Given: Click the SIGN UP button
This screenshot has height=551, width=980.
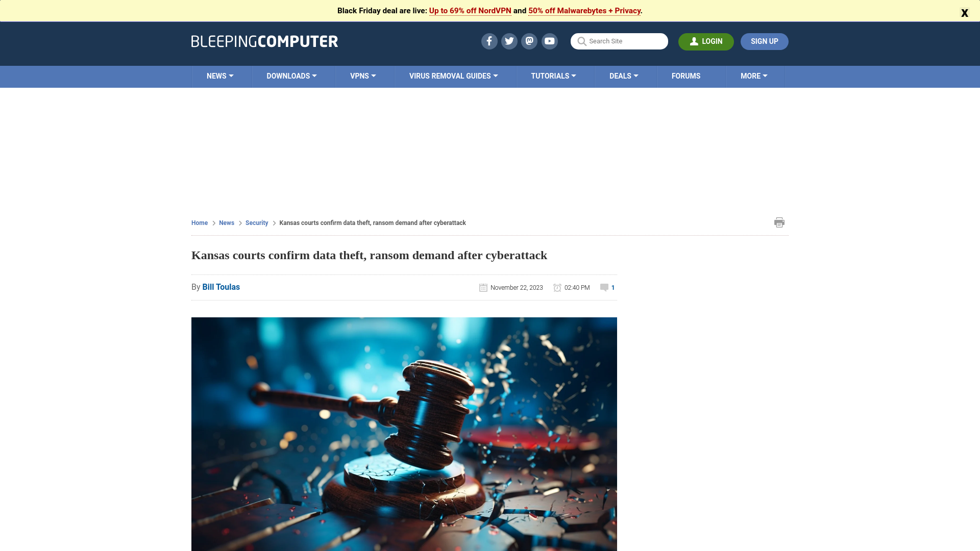Looking at the screenshot, I should point(765,41).
